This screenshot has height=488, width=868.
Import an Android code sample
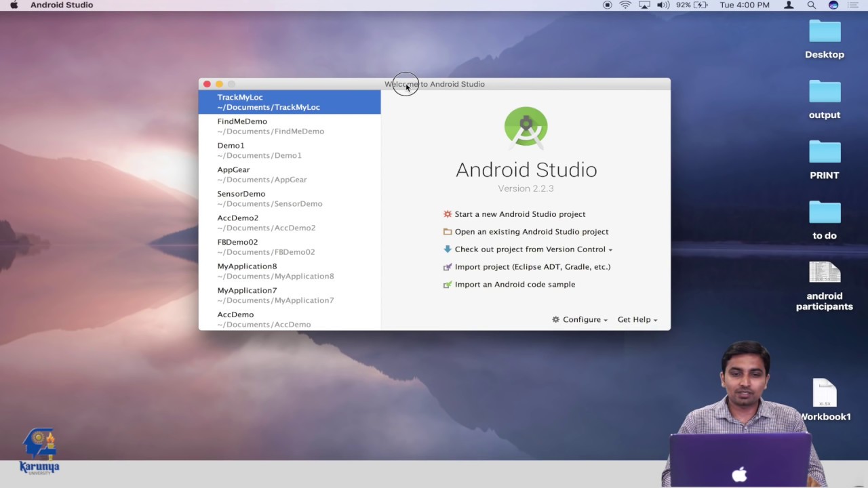pos(515,285)
